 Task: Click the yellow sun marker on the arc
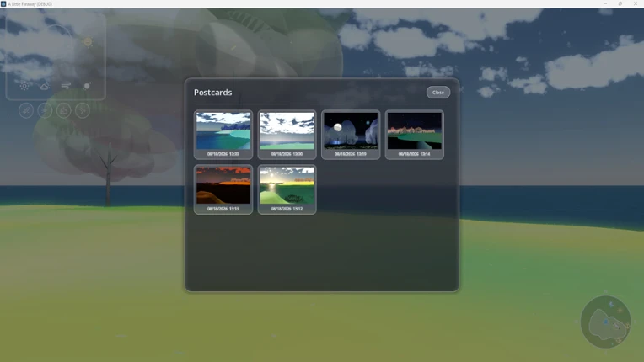click(x=88, y=41)
